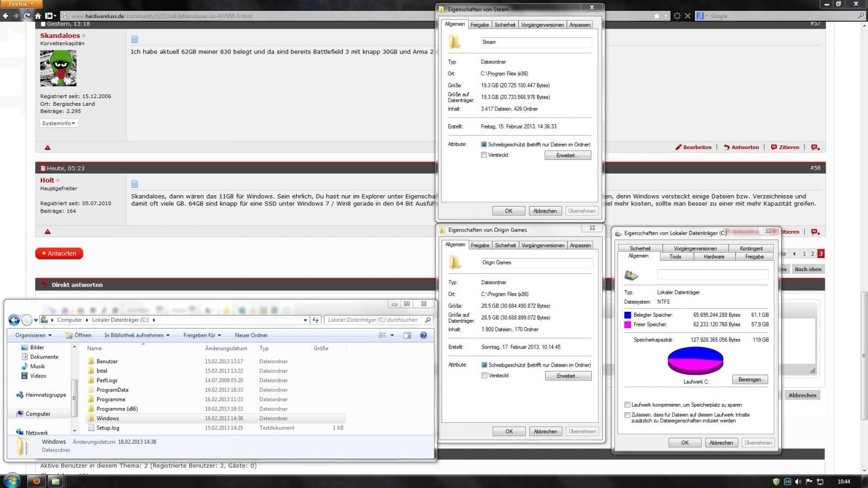Expand the Explorer address history dropdown
This screenshot has height=488, width=868.
305,320
